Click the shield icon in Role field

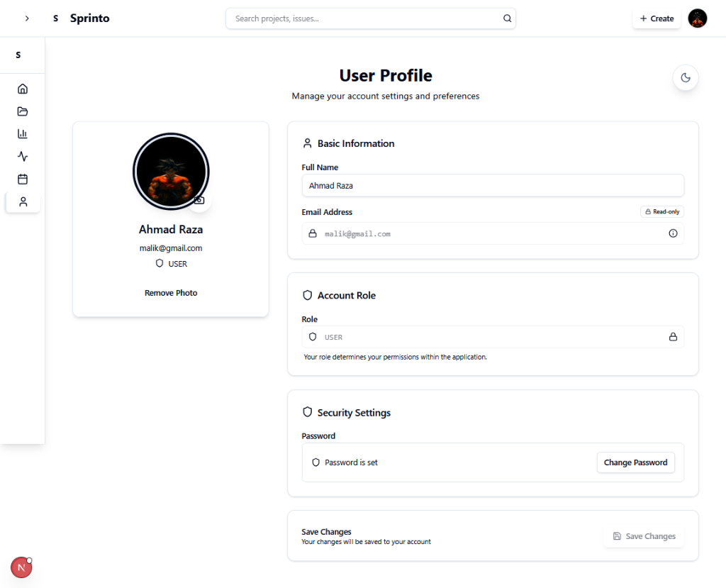[x=313, y=337]
